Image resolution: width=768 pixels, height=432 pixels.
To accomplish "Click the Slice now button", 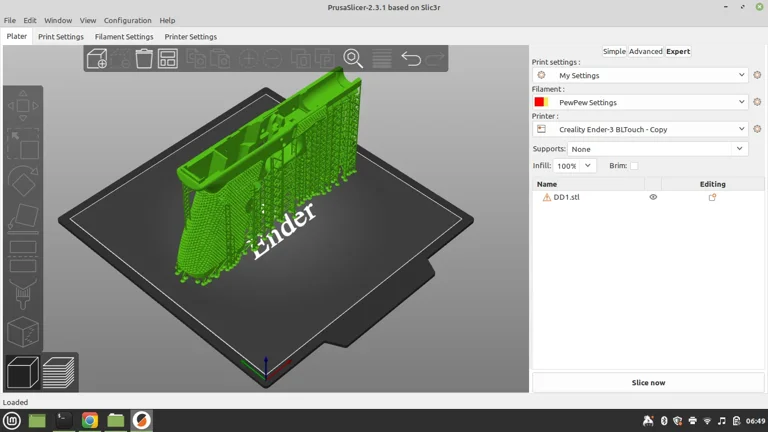I will pos(648,382).
